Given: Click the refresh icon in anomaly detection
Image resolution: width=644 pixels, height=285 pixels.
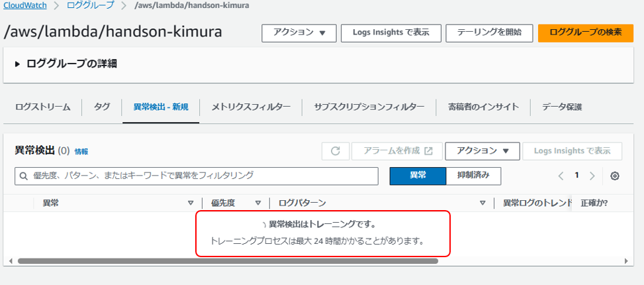Looking at the screenshot, I should [x=335, y=151].
